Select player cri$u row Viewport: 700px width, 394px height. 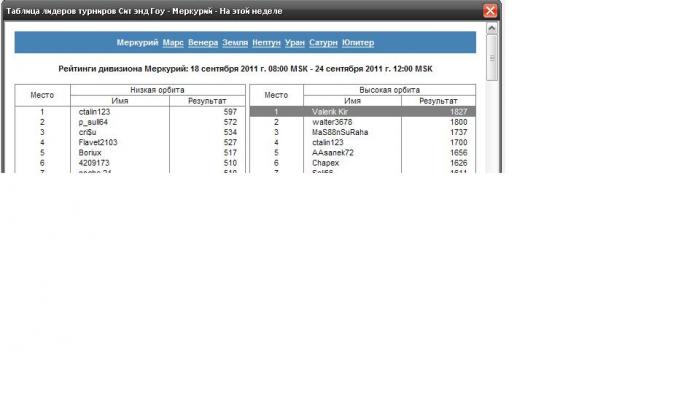coord(130,133)
